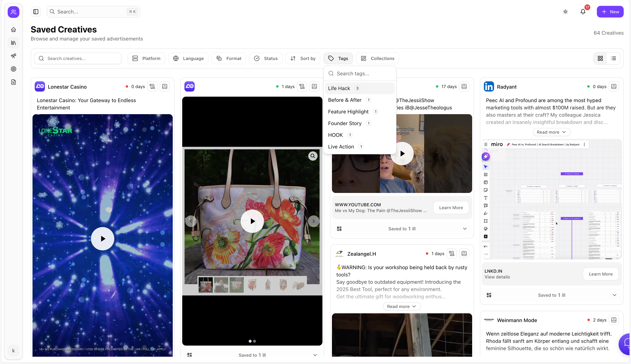Switch to grid view layout
The image size is (631, 364).
coord(600,59)
